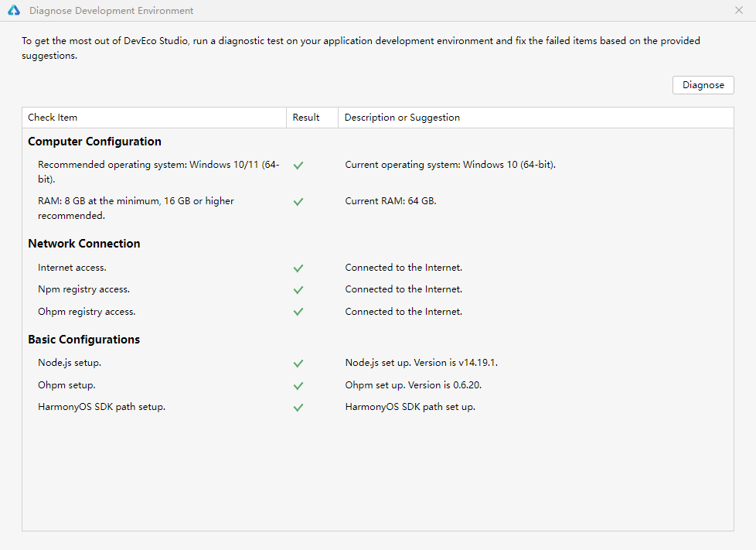This screenshot has width=756, height=550.
Task: Select 'HarmonyOS SDK path set up.' description
Action: click(x=410, y=407)
